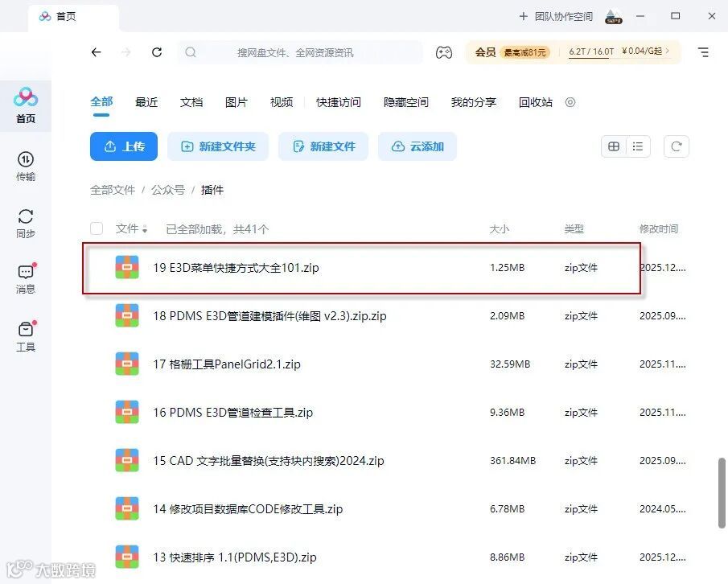This screenshot has width=728, height=584.
Task: Open the 我的分享 tab
Action: pos(474,102)
